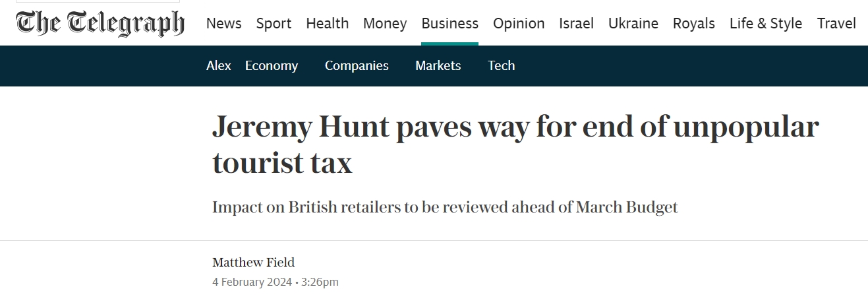Switch to the Economy subsection
The image size is (868, 295).
(x=272, y=65)
